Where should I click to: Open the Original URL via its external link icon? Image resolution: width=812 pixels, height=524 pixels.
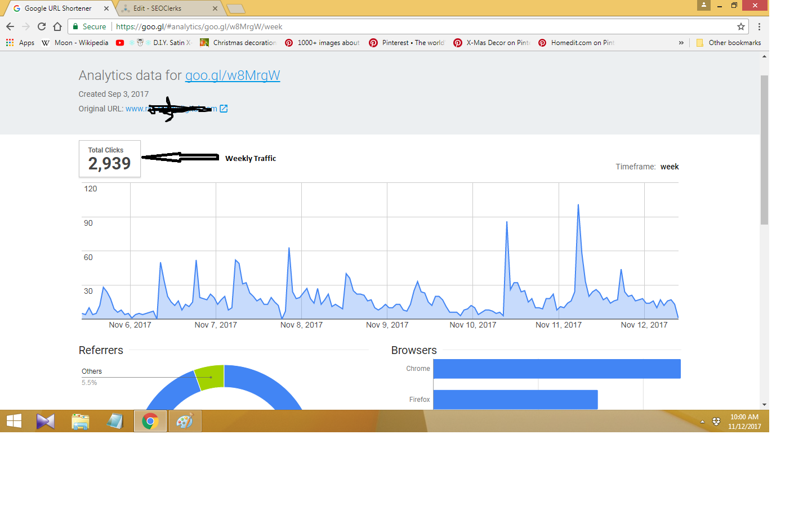point(224,108)
